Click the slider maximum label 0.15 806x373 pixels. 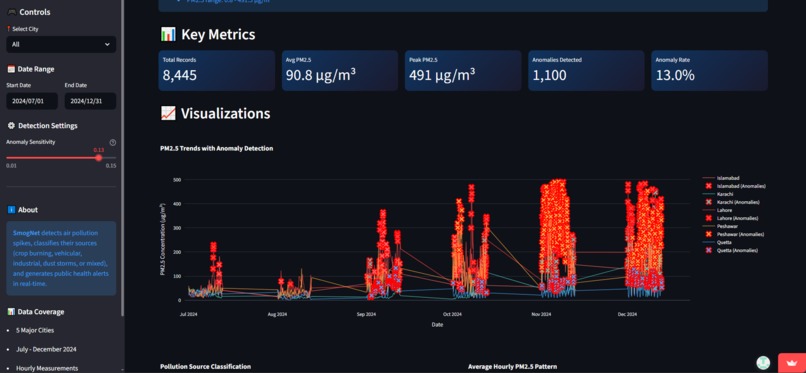(x=111, y=166)
